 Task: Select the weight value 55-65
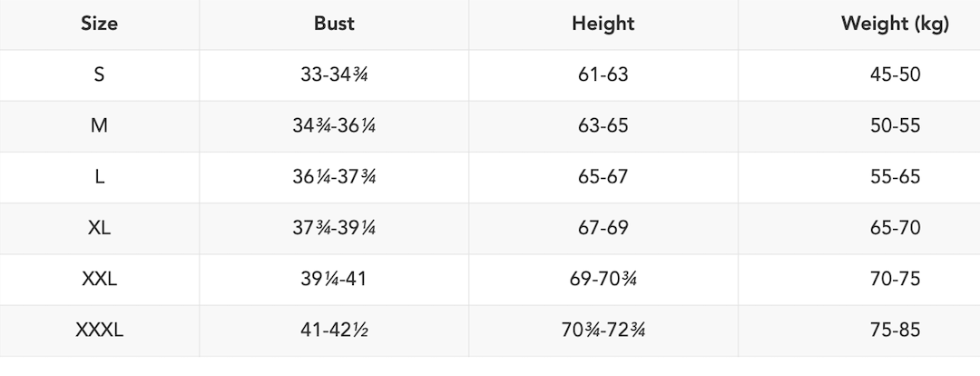tap(895, 177)
